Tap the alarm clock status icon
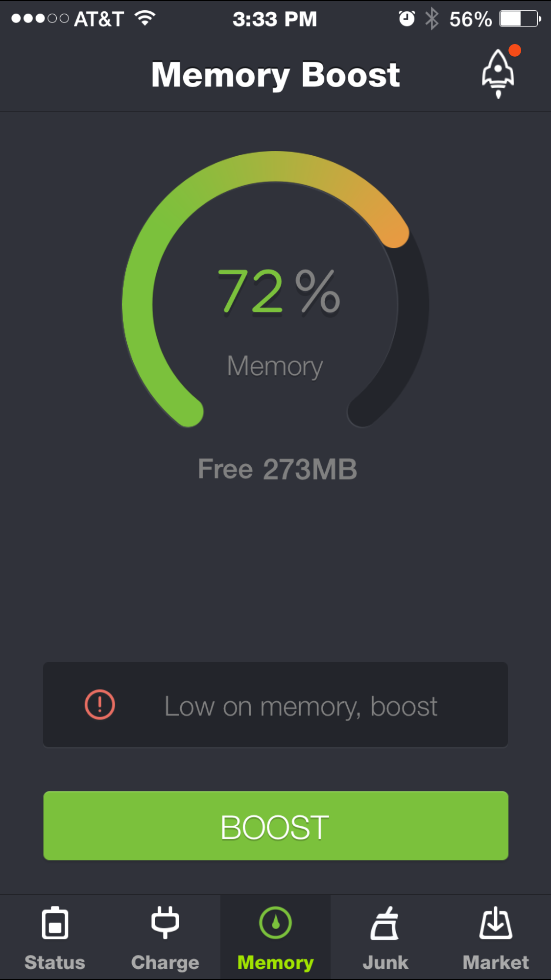This screenshot has height=980, width=551. (x=407, y=19)
